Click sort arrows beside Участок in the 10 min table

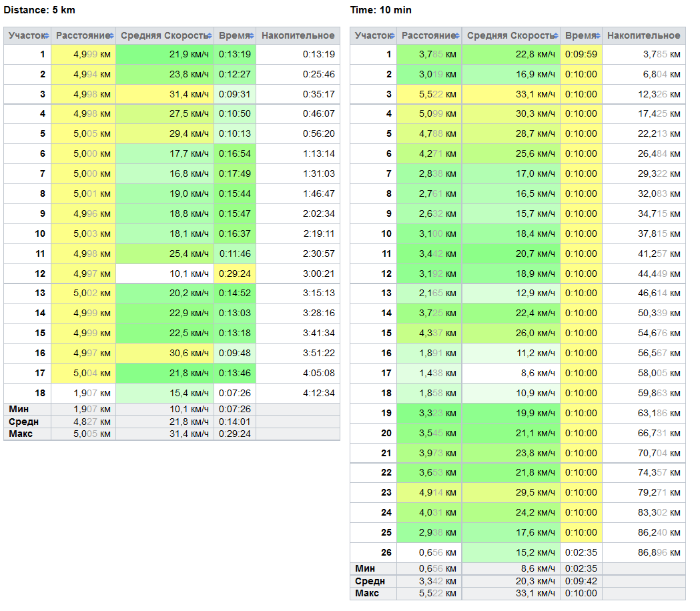click(393, 36)
